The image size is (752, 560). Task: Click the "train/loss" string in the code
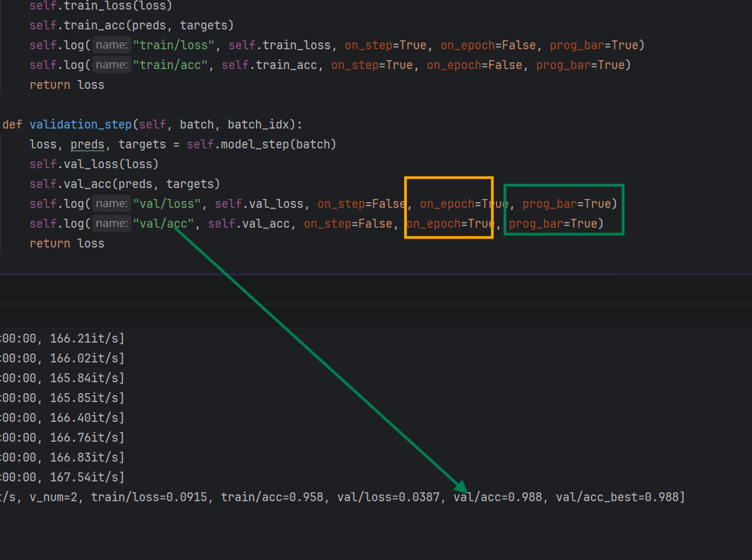[174, 45]
